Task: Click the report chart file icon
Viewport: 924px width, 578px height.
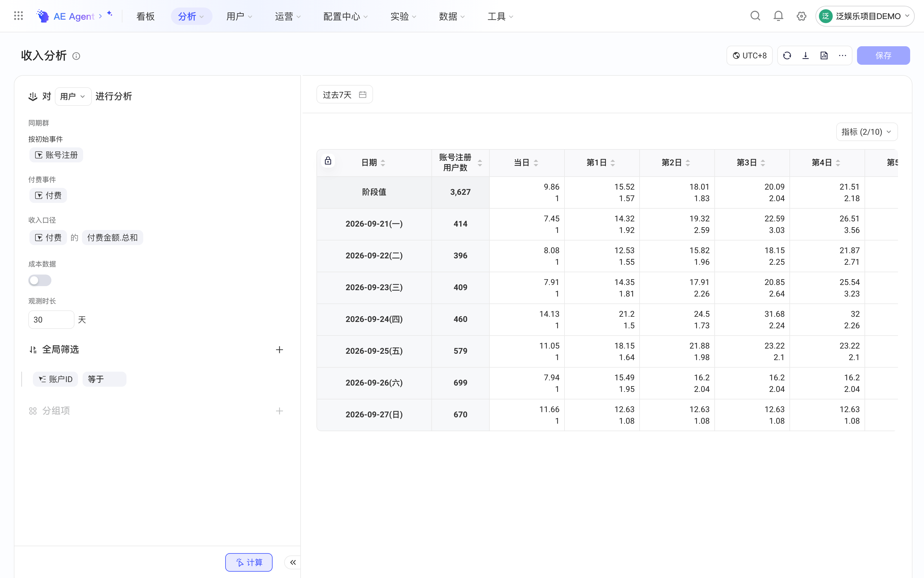Action: (x=824, y=56)
